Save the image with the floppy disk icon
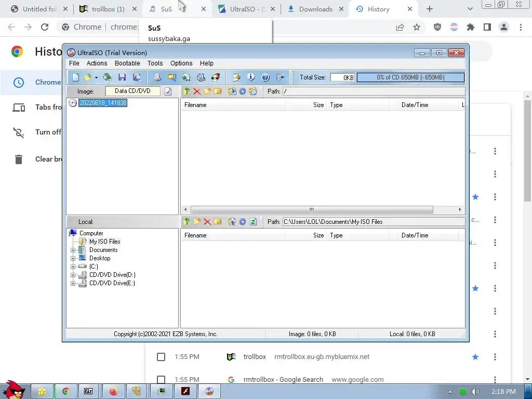The image size is (532, 399). tap(122, 78)
